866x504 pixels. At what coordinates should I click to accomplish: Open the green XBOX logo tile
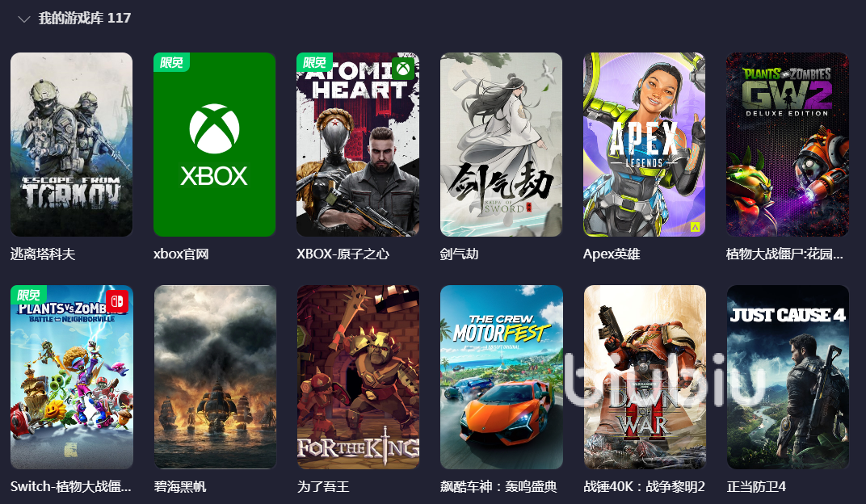tap(214, 145)
